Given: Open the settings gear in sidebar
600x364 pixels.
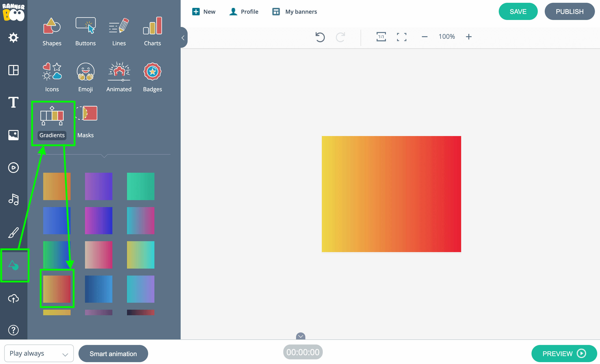Looking at the screenshot, I should click(13, 38).
